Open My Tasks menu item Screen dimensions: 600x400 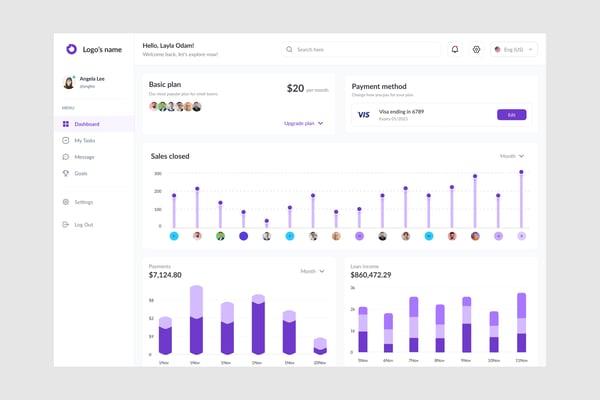(94, 140)
